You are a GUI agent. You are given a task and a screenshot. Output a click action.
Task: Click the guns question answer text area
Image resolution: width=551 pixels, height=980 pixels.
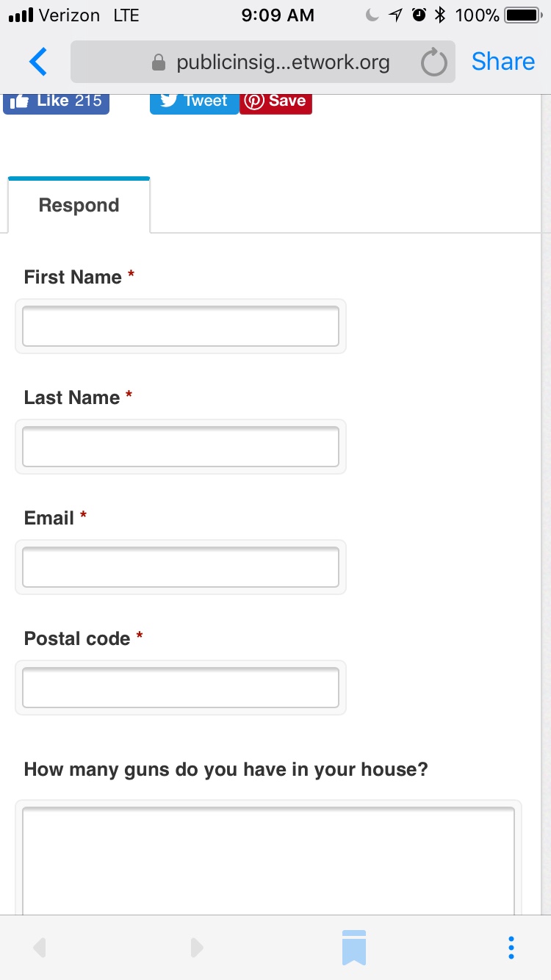click(268, 860)
